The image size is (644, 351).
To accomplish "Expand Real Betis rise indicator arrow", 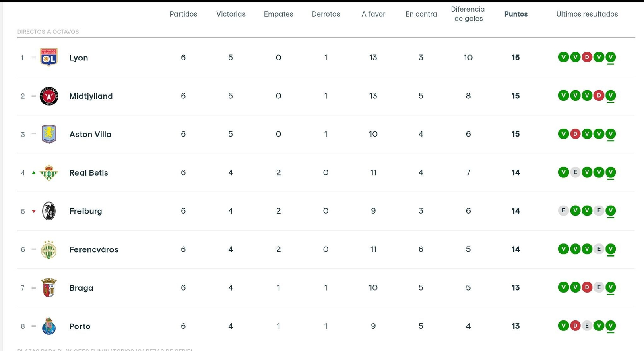I will coord(33,172).
